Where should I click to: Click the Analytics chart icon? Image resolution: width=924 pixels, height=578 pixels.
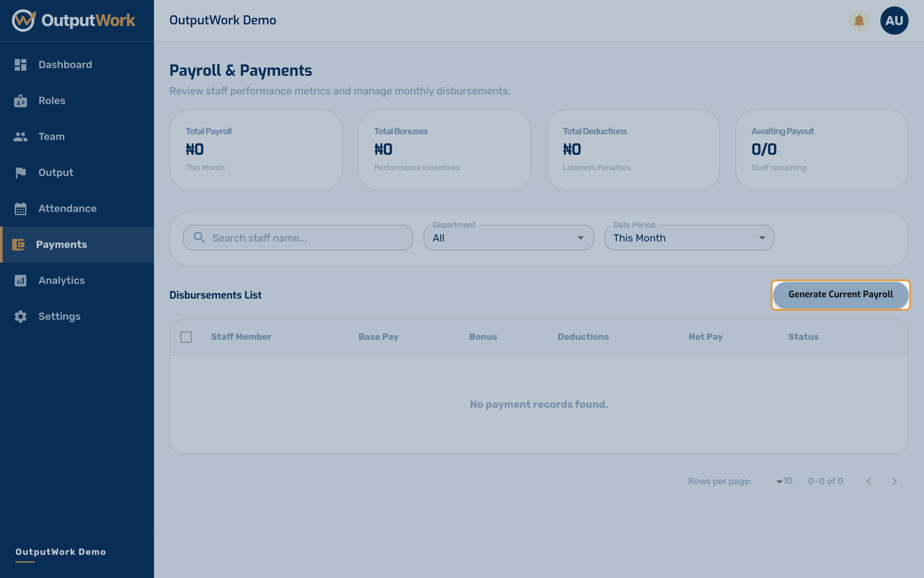tap(21, 281)
